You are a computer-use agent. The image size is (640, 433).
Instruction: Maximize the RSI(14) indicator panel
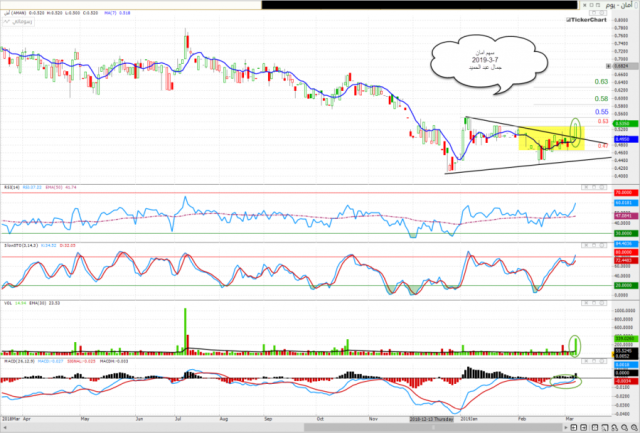point(594,187)
